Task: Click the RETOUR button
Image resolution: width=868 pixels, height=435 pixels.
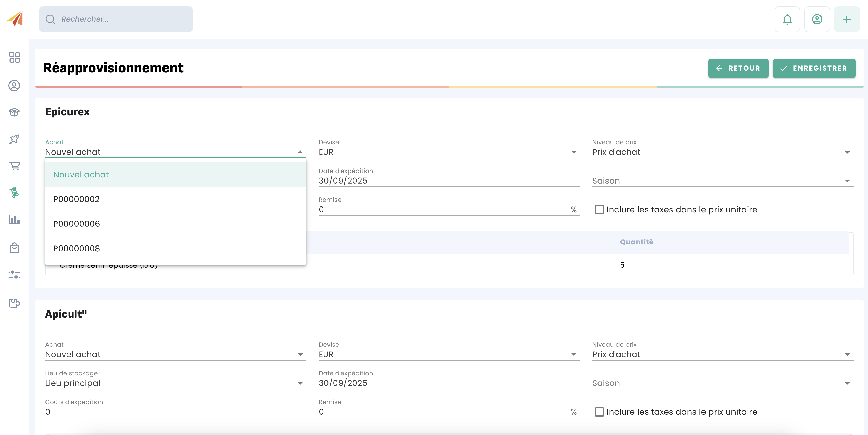Action: (738, 69)
